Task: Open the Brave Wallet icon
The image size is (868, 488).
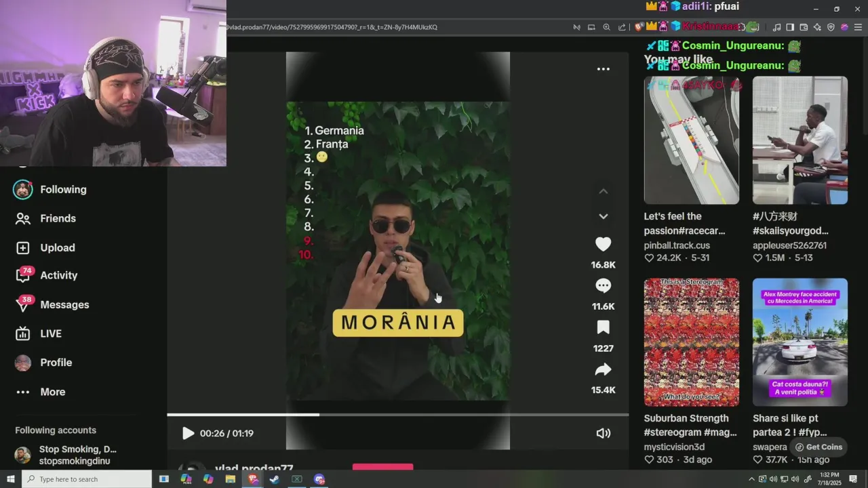Action: [804, 27]
